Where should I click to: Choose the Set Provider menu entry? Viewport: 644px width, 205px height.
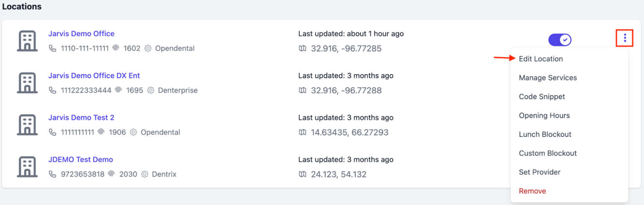(x=540, y=172)
